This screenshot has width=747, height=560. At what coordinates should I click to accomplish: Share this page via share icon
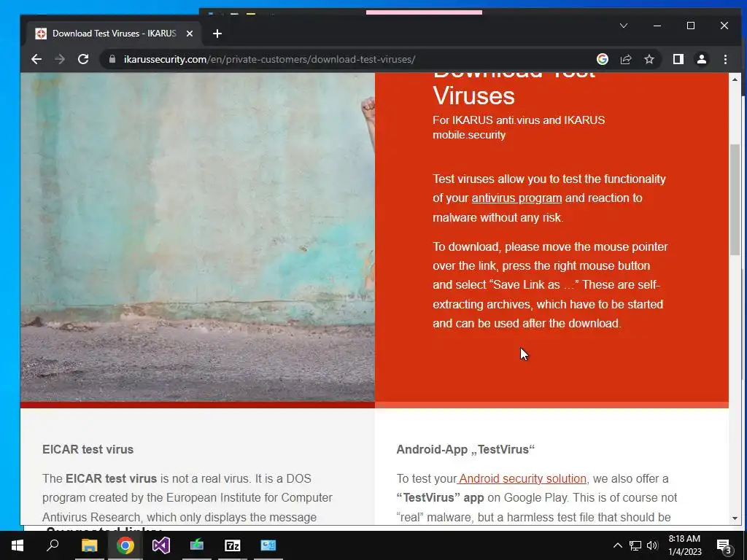(625, 60)
